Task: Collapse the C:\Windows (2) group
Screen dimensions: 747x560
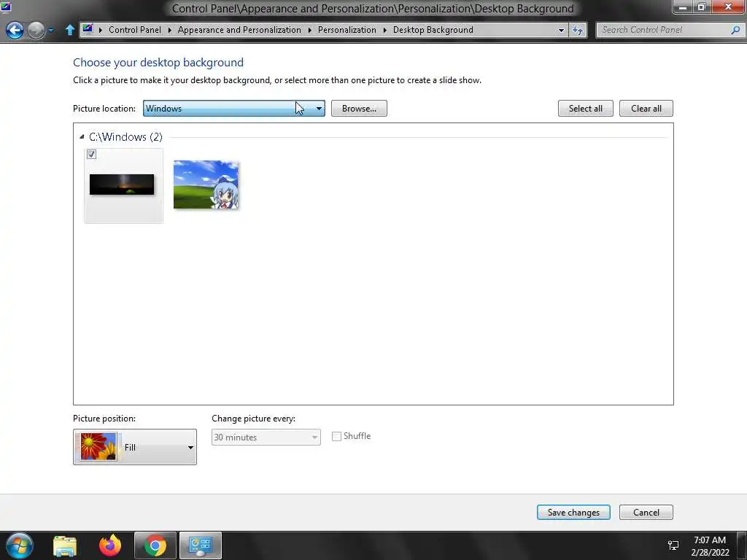Action: pyautogui.click(x=82, y=137)
